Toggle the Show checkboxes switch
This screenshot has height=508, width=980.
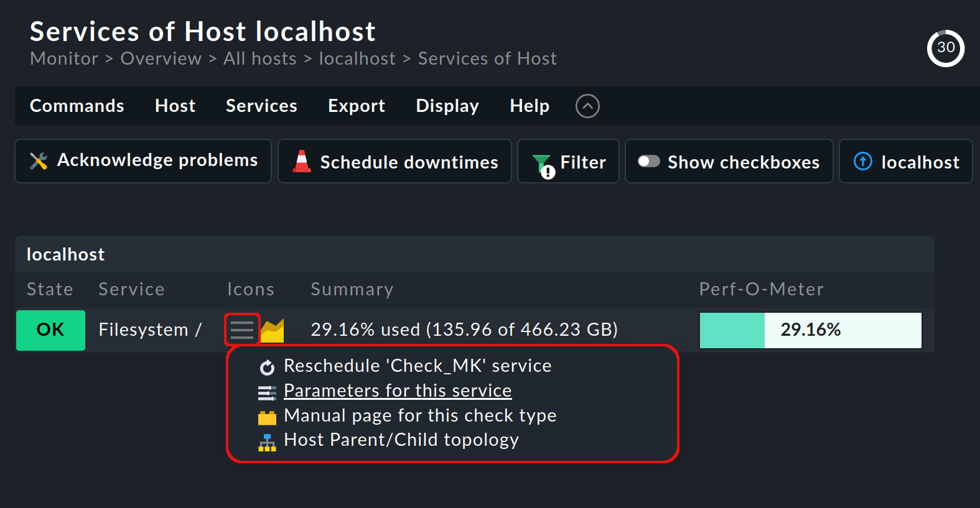click(x=648, y=161)
